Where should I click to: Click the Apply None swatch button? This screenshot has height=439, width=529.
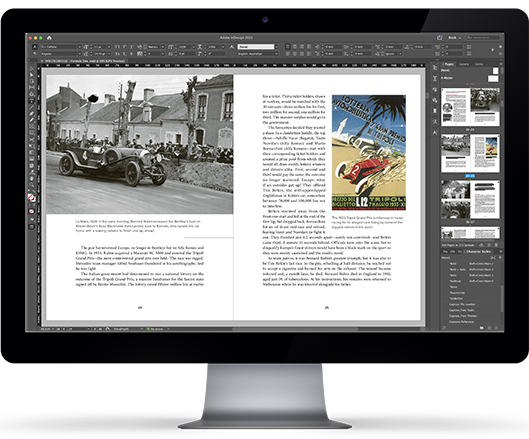[32, 211]
